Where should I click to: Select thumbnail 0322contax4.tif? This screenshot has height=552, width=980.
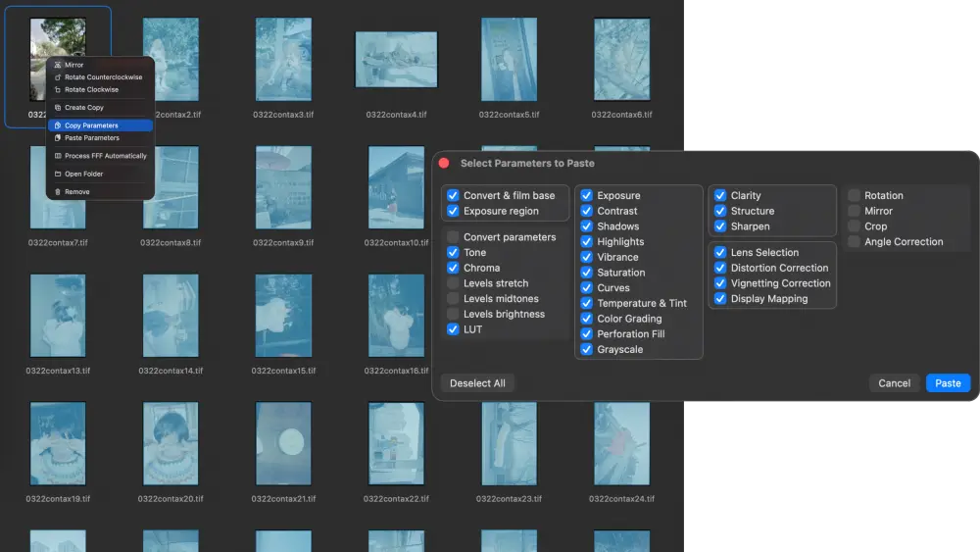[396, 60]
